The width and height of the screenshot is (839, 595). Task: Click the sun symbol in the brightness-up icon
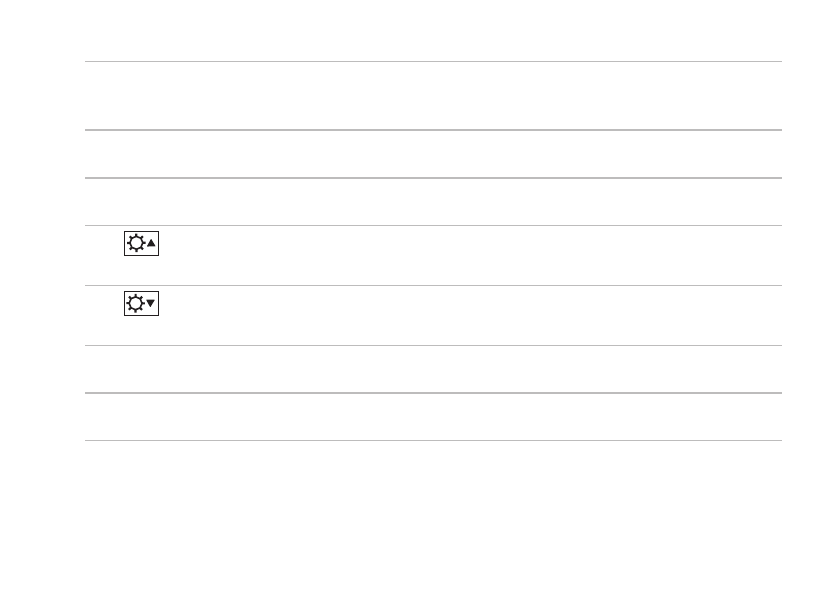136,243
